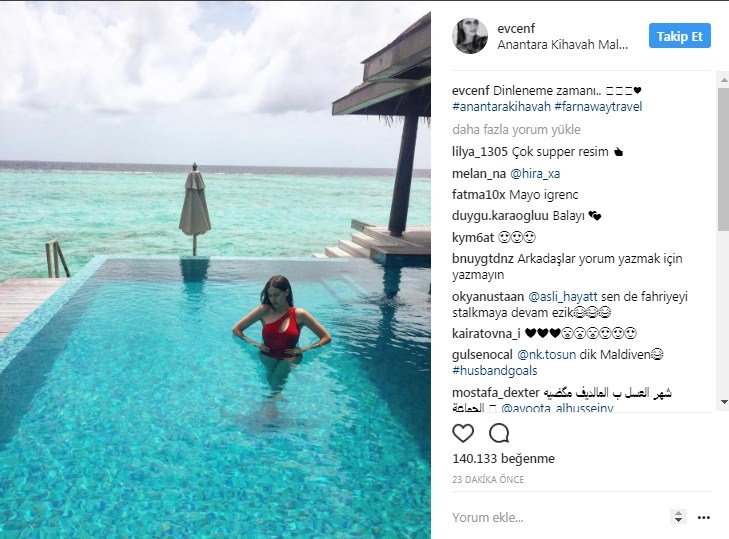This screenshot has height=539, width=729.
Task: Click the 140.133 beğenme likes count
Action: coord(504,459)
